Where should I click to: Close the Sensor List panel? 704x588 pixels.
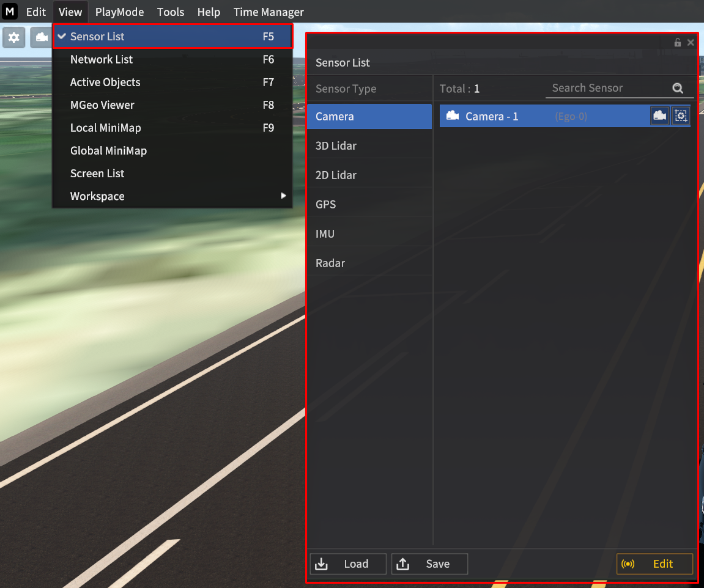691,43
